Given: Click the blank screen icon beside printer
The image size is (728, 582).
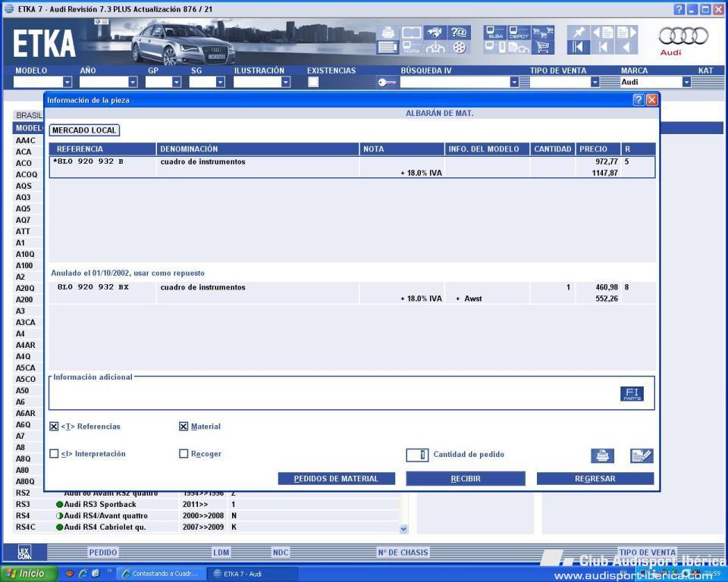Looking at the screenshot, I should tap(411, 33).
